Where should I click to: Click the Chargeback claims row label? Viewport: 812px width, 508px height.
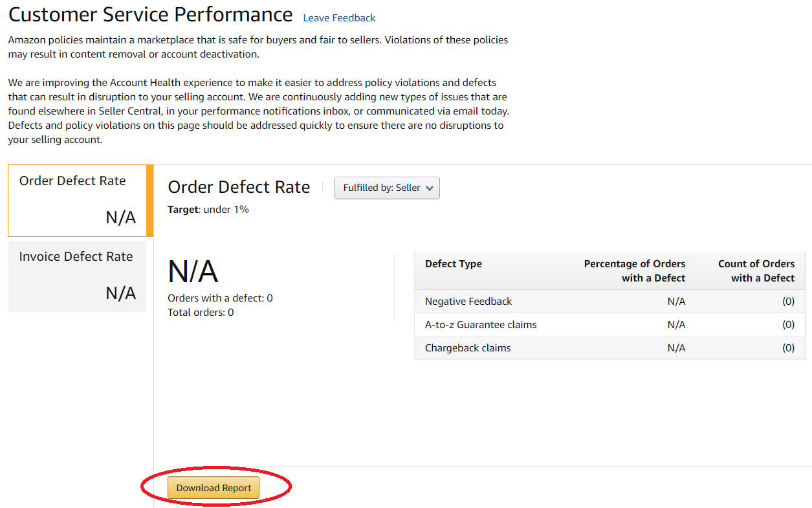(x=468, y=348)
